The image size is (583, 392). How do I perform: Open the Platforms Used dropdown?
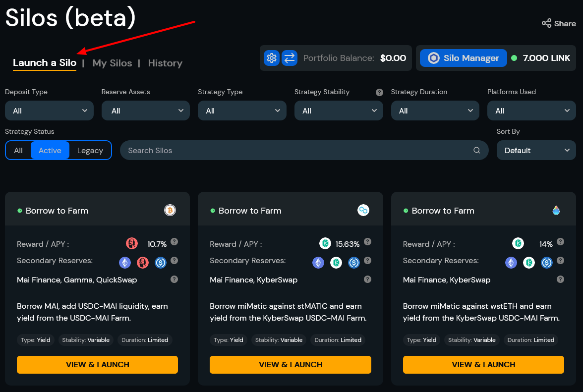pos(531,111)
